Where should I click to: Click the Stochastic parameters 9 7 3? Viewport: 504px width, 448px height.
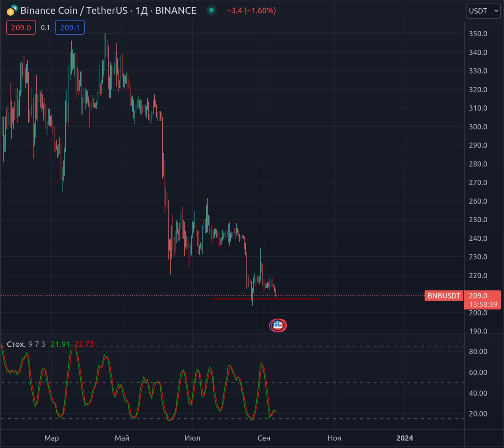[x=37, y=344]
